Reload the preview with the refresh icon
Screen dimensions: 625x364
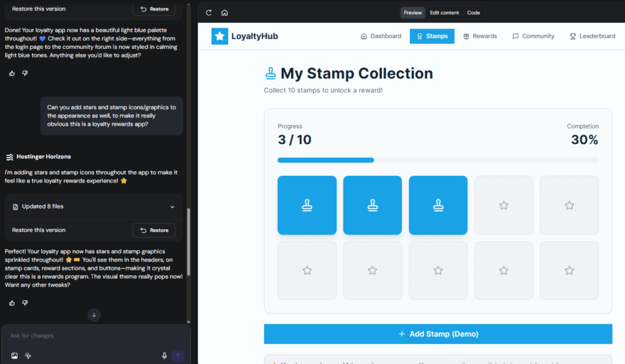pos(209,13)
